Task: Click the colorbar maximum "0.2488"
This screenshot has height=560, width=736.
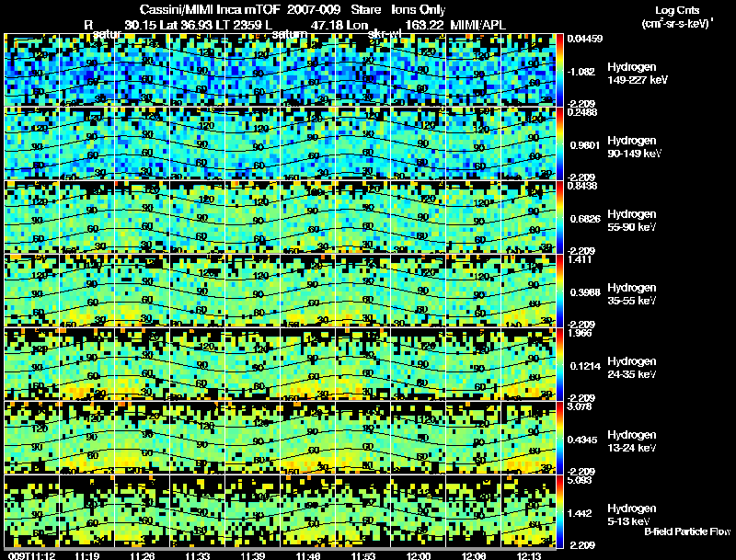Action: 582,112
